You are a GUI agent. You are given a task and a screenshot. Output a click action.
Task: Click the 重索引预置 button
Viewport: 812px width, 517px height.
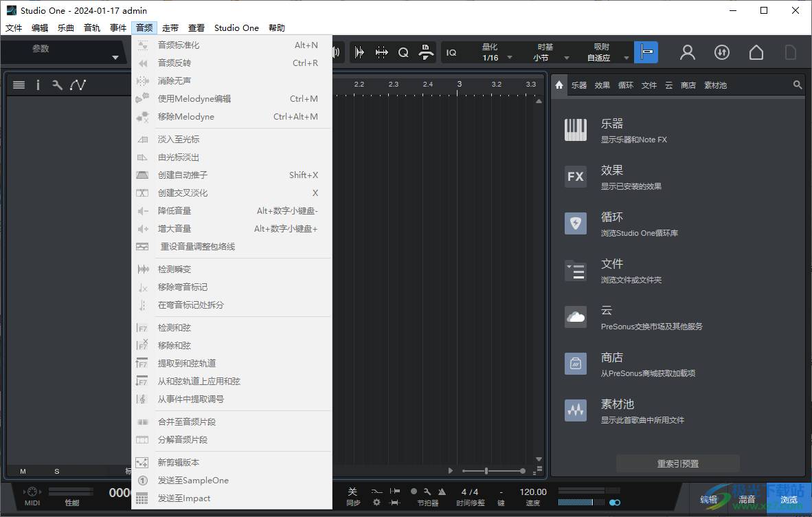[677, 463]
